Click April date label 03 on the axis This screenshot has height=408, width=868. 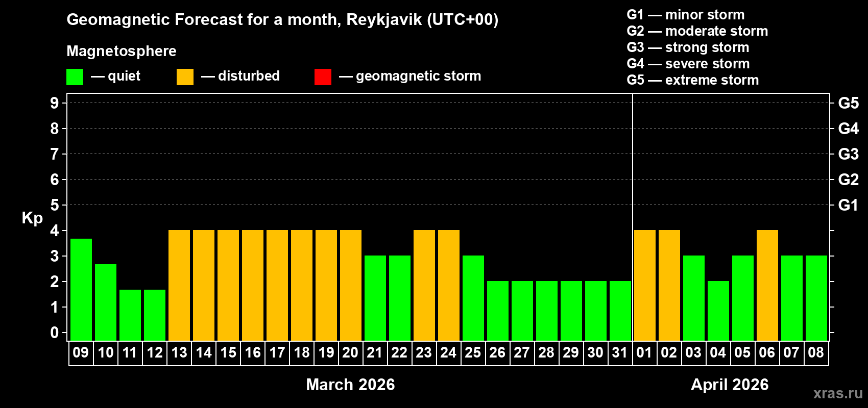click(x=693, y=352)
